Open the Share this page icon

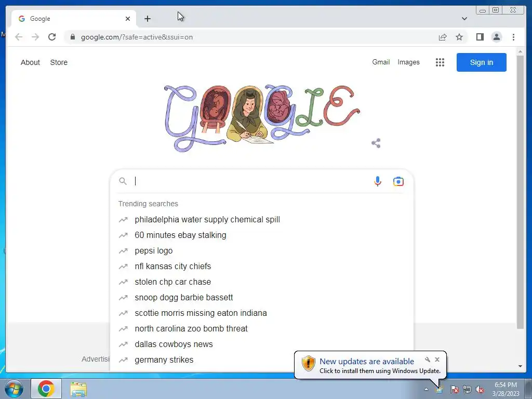coord(443,37)
